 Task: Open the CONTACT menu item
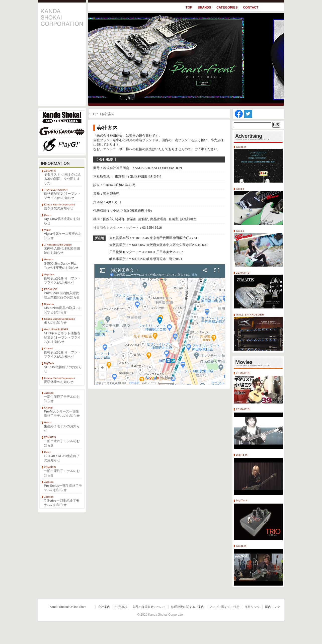(251, 7)
